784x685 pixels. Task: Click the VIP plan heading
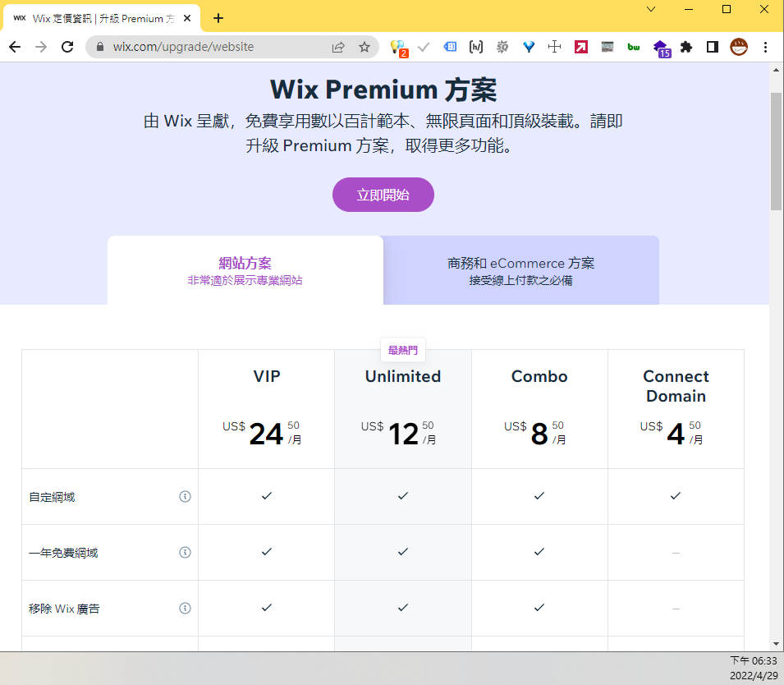[267, 376]
